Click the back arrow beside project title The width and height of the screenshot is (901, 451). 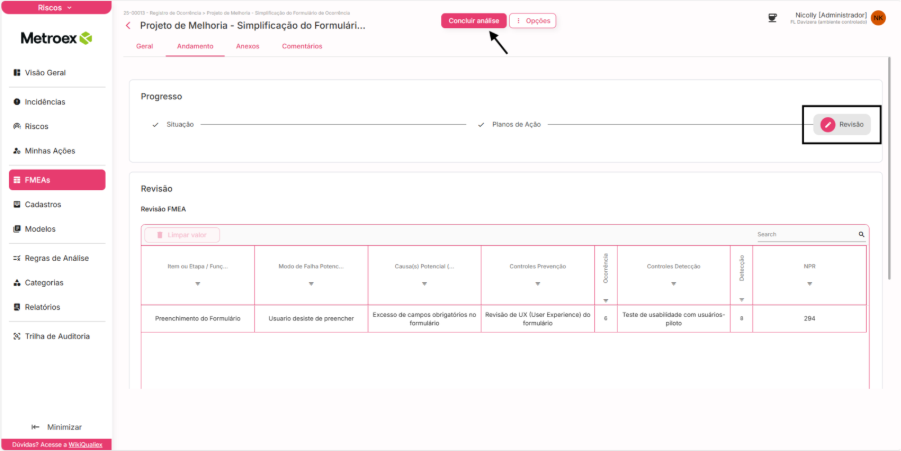click(128, 25)
